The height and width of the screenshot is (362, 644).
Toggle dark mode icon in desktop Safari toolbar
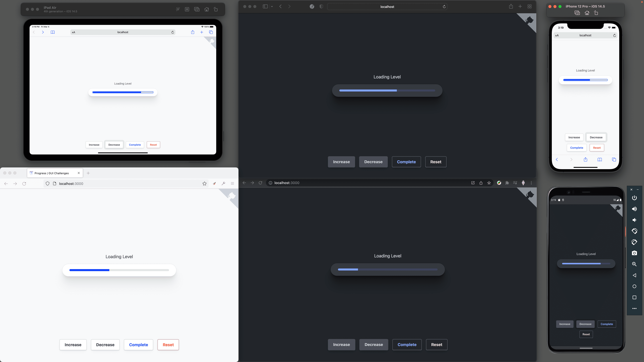(x=321, y=6)
